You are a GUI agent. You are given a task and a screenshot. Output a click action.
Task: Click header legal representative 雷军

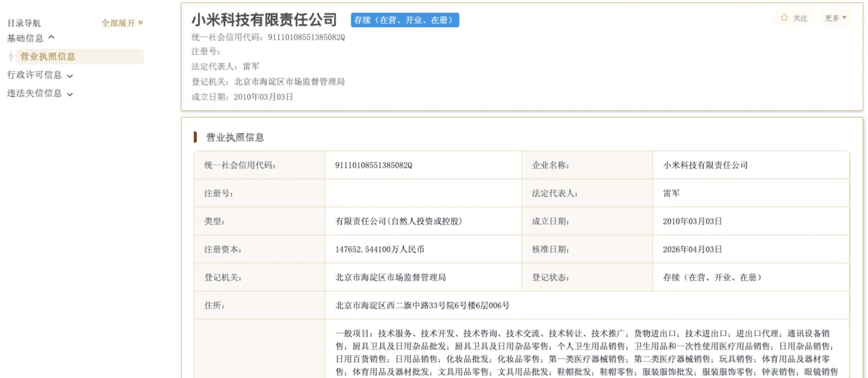[251, 66]
